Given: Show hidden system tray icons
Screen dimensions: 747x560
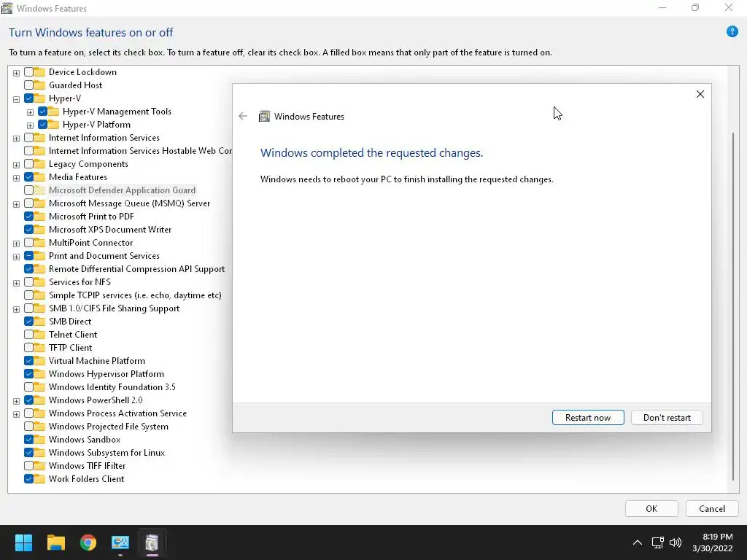Looking at the screenshot, I should click(637, 542).
